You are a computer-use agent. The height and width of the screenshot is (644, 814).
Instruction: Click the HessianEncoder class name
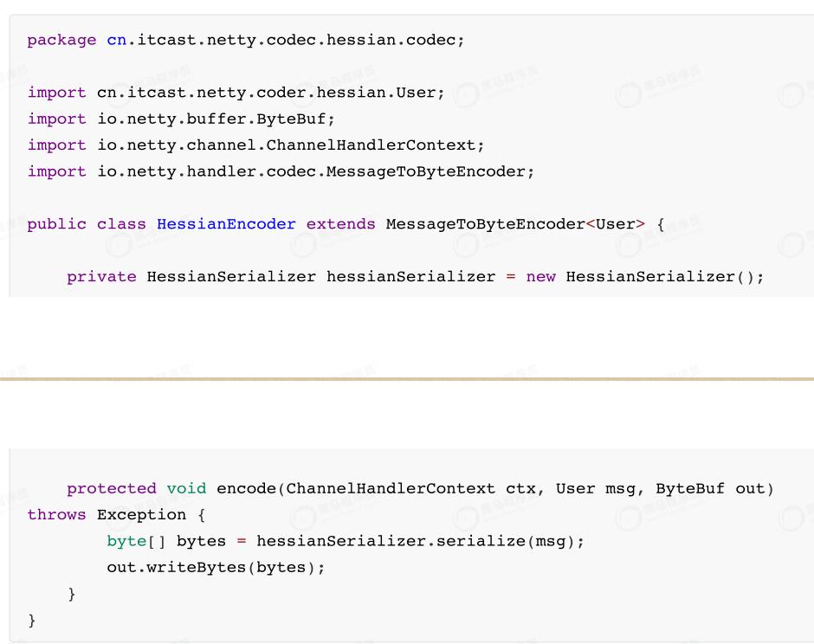click(x=226, y=223)
